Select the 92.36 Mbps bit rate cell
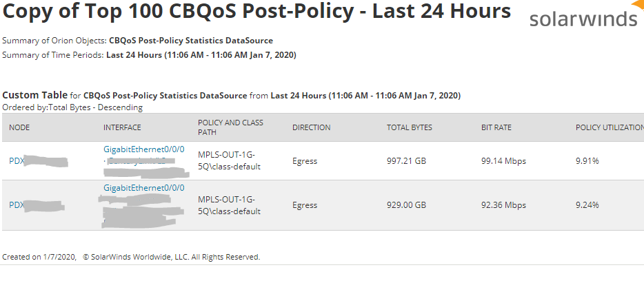 pyautogui.click(x=503, y=205)
